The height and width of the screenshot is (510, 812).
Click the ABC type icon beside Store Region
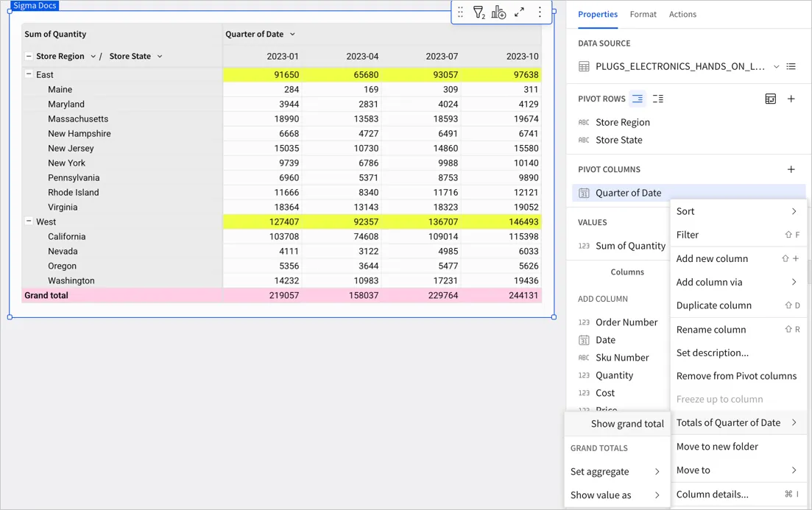pyautogui.click(x=584, y=123)
